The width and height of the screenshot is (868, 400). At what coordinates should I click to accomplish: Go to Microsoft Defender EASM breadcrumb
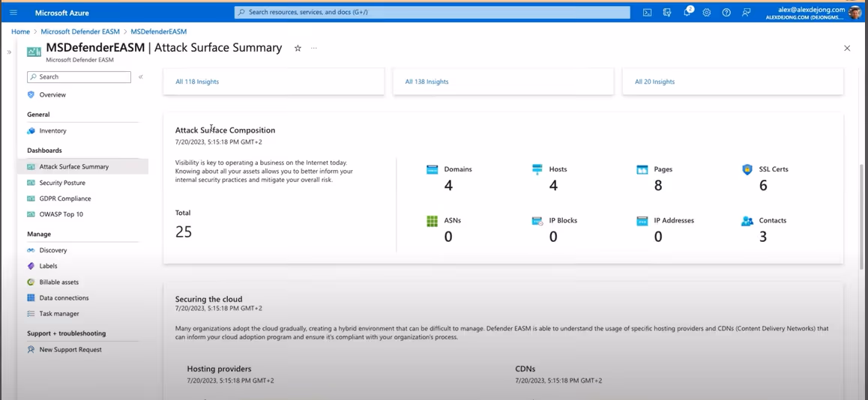(80, 31)
